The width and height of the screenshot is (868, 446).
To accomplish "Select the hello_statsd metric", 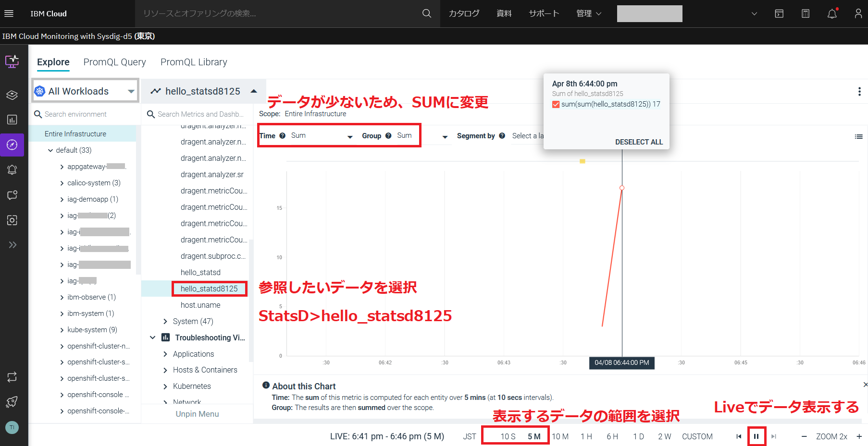I will pyautogui.click(x=200, y=272).
